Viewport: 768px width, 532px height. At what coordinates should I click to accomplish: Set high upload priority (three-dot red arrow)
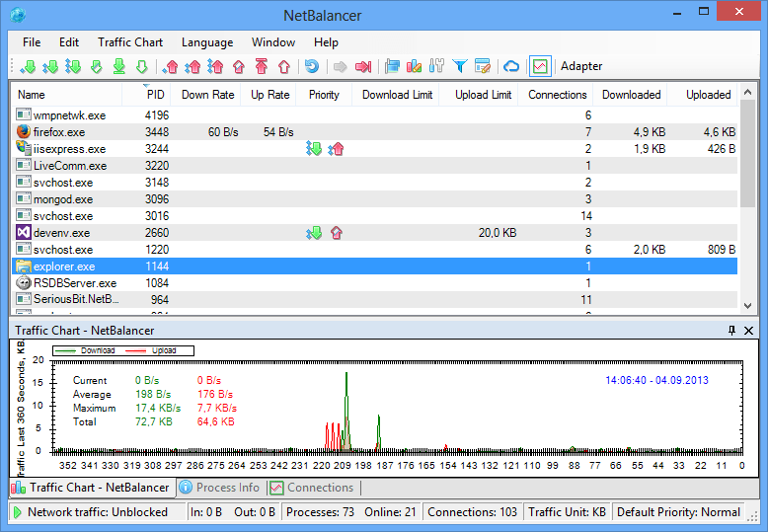pos(215,66)
